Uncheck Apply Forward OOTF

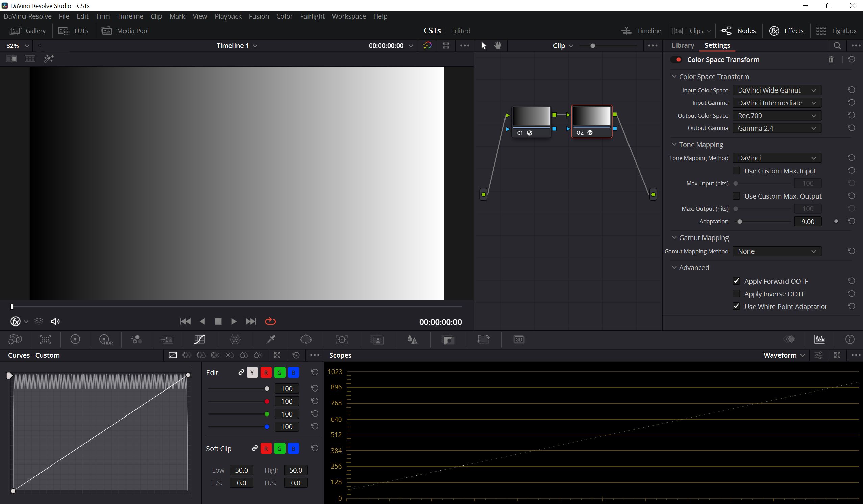[736, 281]
